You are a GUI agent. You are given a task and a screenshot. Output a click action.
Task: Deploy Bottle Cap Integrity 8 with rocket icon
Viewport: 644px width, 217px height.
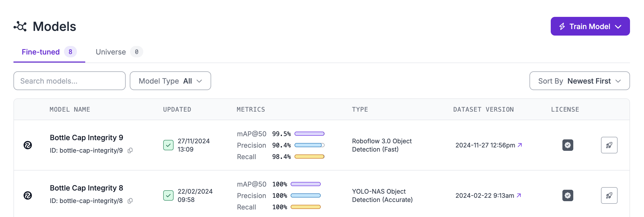609,195
